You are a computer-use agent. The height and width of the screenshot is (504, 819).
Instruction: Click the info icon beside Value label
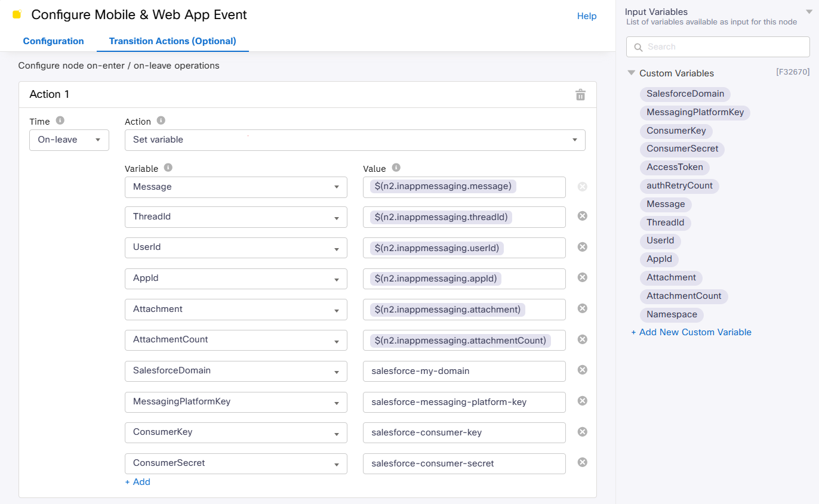tap(396, 168)
